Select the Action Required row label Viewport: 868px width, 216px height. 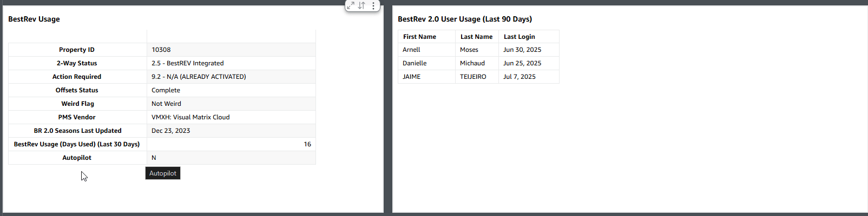coord(77,77)
